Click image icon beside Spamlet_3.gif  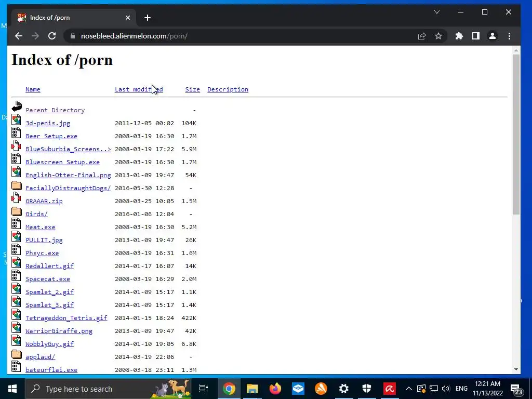click(x=16, y=301)
